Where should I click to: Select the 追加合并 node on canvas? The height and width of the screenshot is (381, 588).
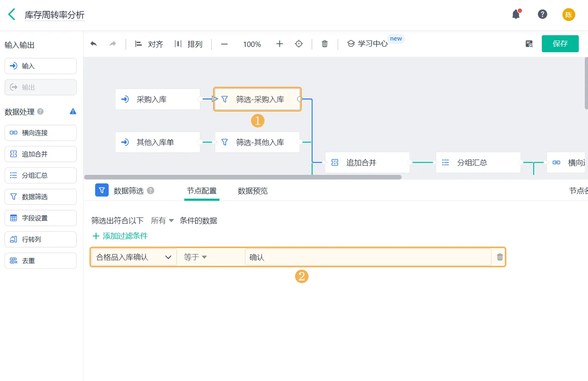tap(367, 162)
